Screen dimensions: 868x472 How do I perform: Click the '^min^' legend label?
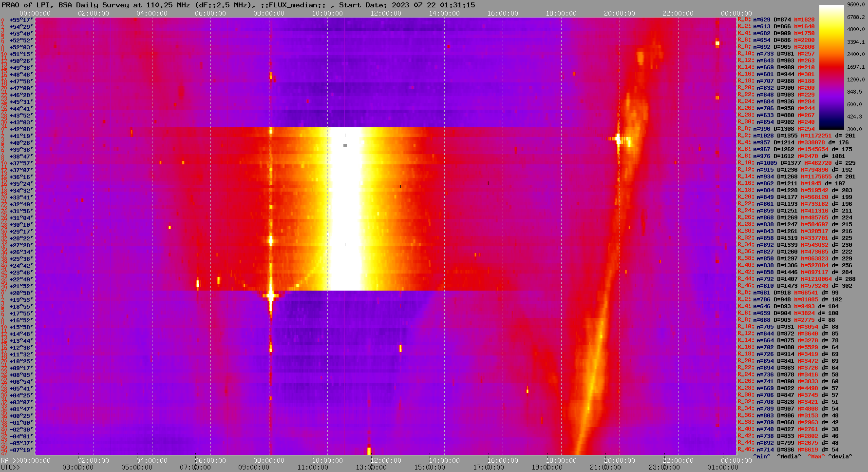pyautogui.click(x=762, y=457)
